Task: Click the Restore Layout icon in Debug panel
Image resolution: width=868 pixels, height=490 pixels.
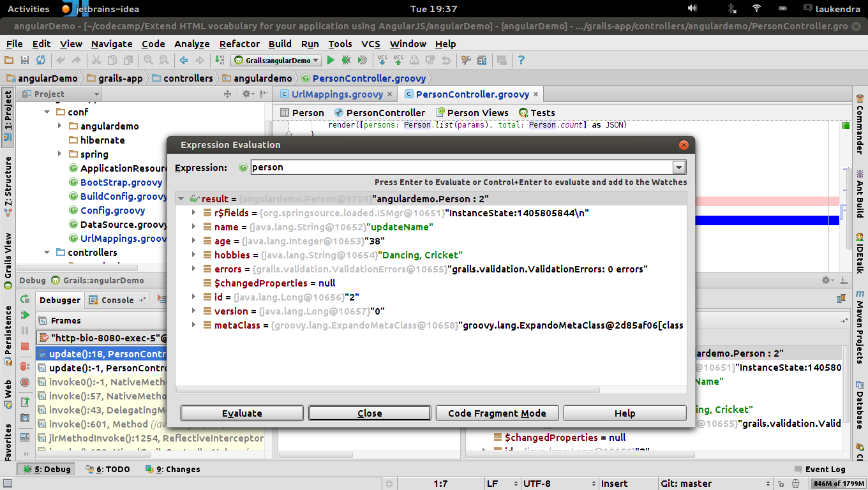Action: tap(25, 438)
